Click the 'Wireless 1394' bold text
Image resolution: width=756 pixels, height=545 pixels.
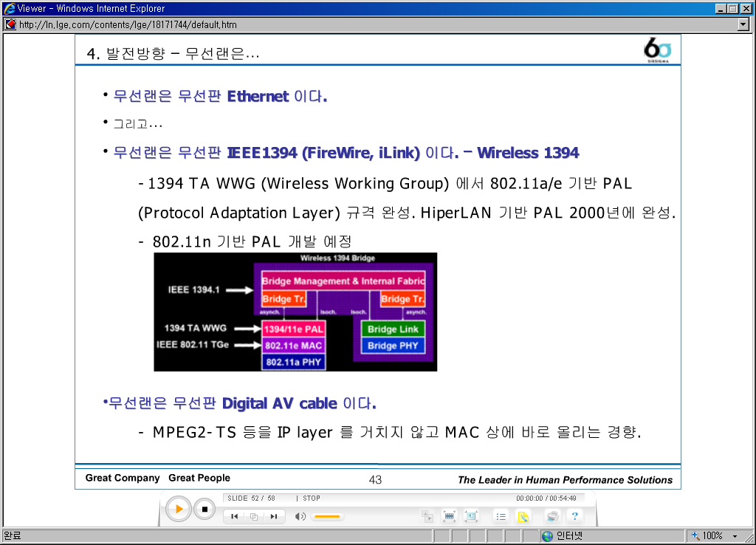[x=528, y=153]
